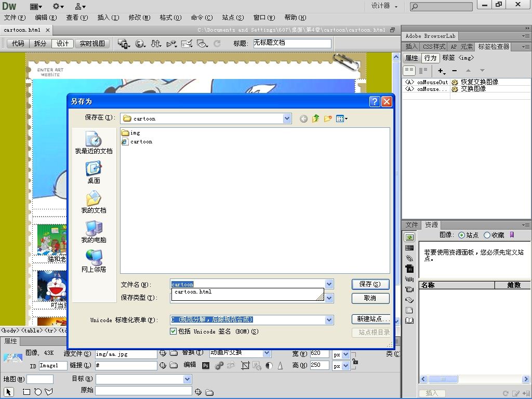Click the help question mark in the dialog title bar

(374, 101)
